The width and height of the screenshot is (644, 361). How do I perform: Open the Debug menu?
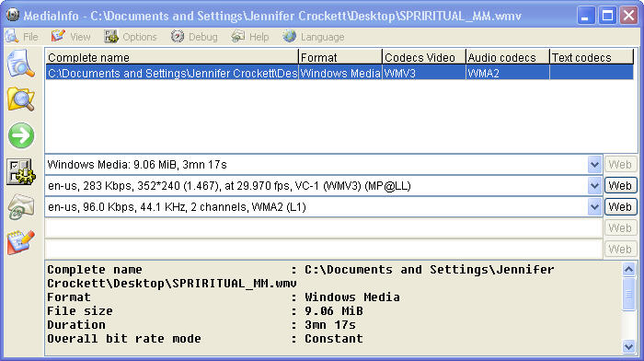point(194,37)
